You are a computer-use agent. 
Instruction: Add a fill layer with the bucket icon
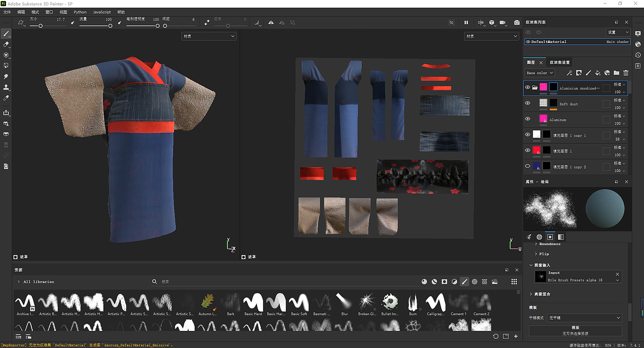coord(598,73)
